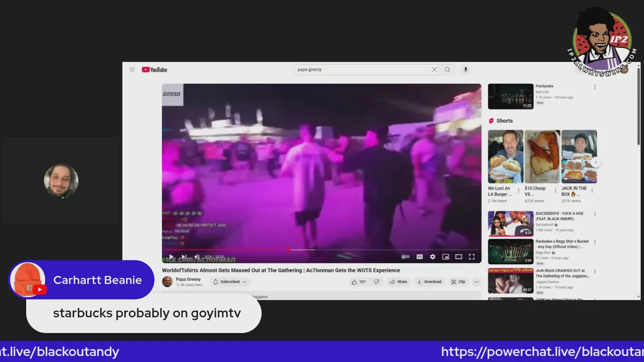Create a Clip of the video
The height and width of the screenshot is (362, 644).
458,282
